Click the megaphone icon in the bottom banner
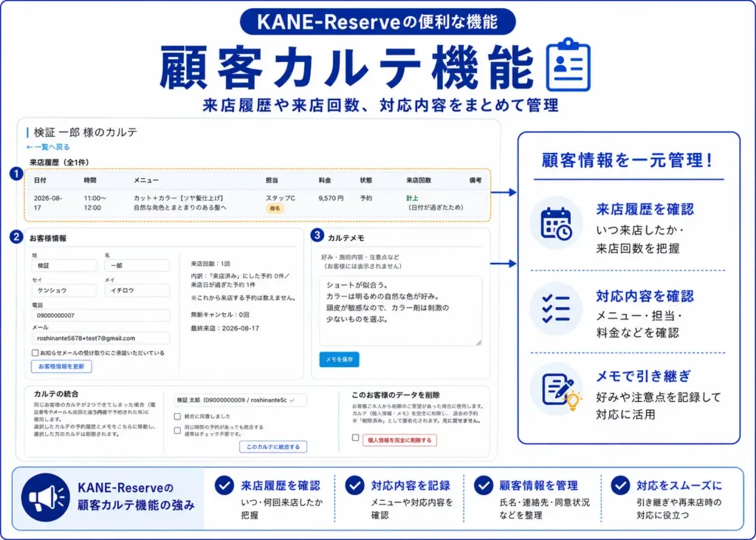 46,498
